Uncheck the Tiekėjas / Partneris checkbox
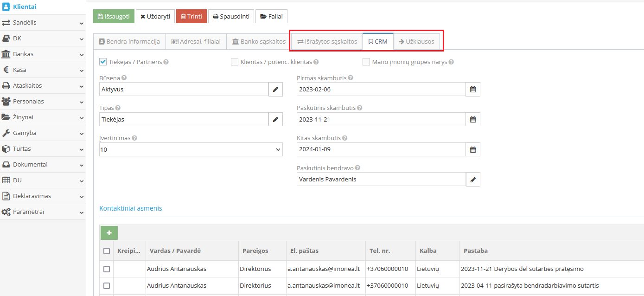The height and width of the screenshot is (296, 644). coord(103,62)
